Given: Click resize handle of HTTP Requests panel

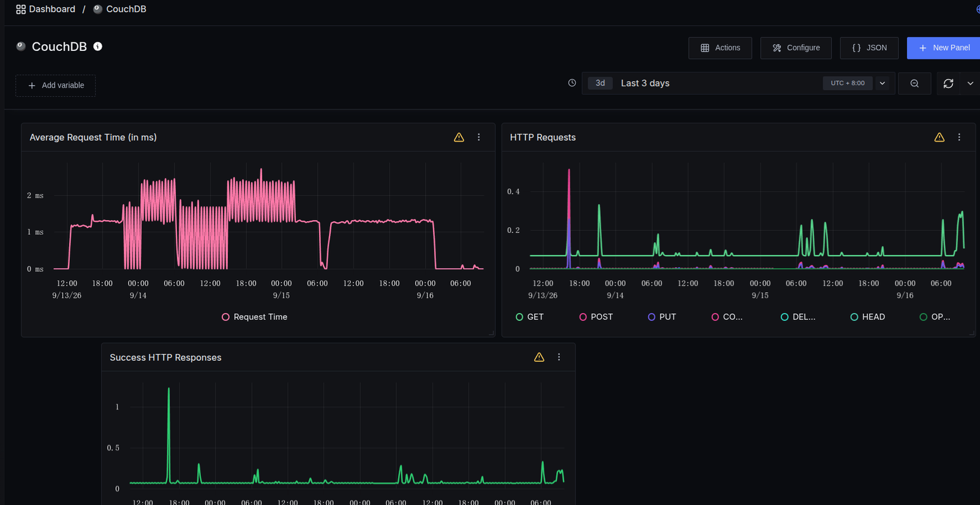Looking at the screenshot, I should [972, 333].
